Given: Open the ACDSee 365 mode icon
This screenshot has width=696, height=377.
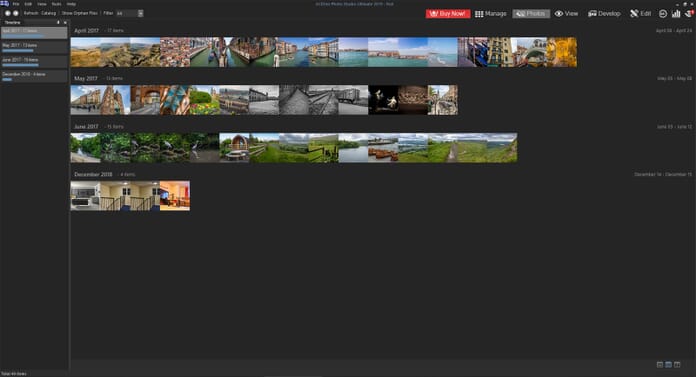Looking at the screenshot, I should (x=663, y=14).
